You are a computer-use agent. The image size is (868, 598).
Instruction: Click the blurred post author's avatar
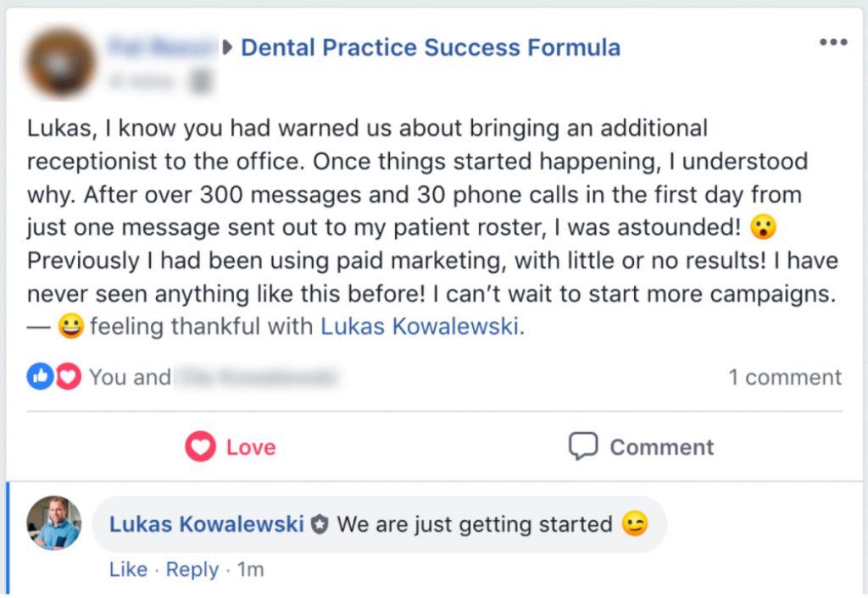(59, 62)
